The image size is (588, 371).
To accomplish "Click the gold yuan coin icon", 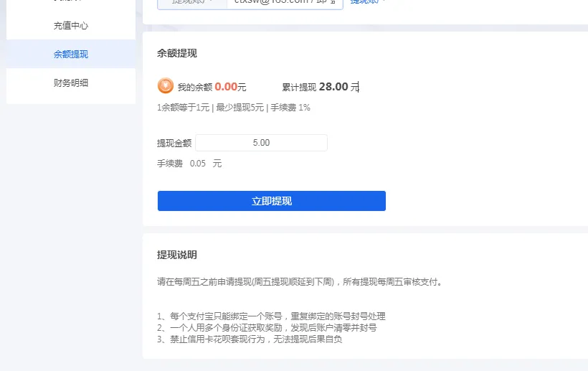I will [x=166, y=86].
